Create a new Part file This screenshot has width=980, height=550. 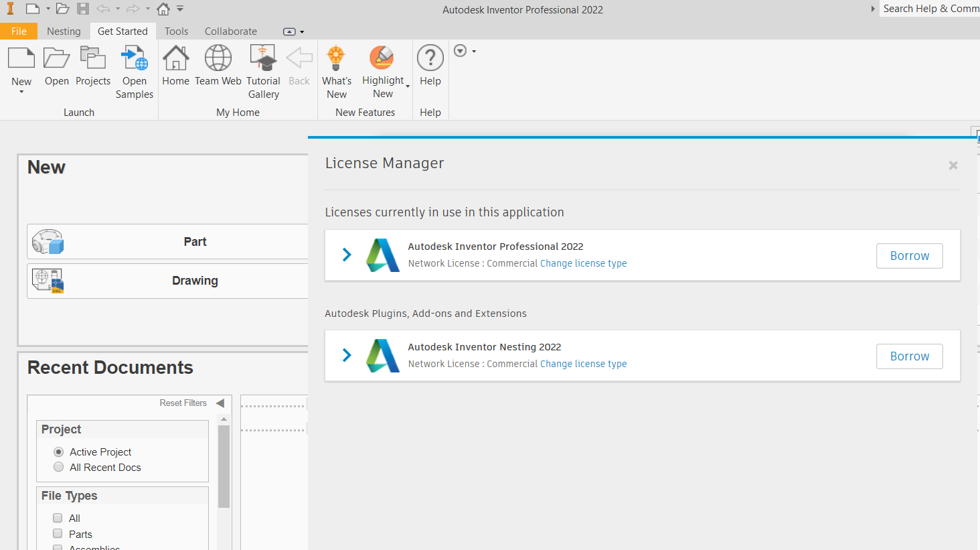click(x=167, y=242)
